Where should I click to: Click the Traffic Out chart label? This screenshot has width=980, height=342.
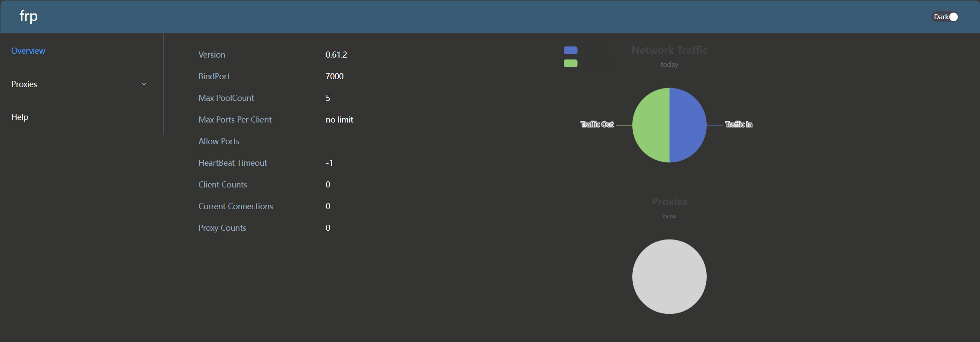[597, 125]
